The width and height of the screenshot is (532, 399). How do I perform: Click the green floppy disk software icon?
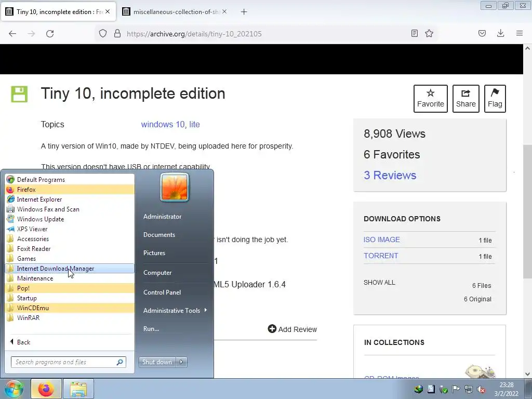[x=19, y=95]
